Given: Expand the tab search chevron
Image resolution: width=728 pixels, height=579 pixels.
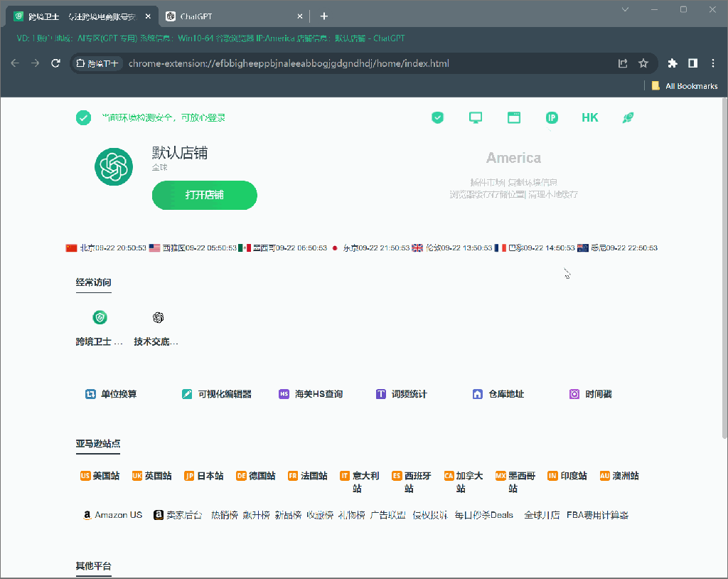Looking at the screenshot, I should point(626,9).
